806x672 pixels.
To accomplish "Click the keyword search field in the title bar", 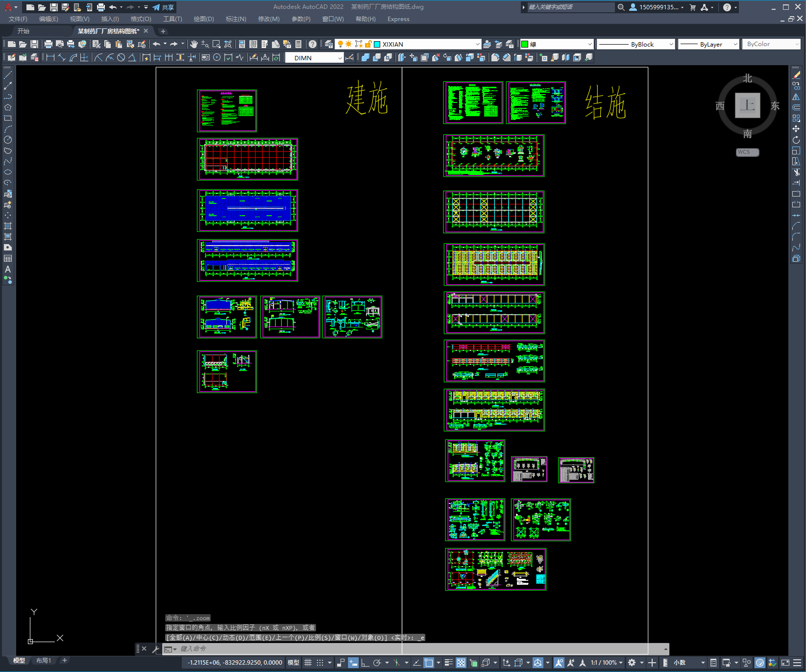I will (x=570, y=7).
